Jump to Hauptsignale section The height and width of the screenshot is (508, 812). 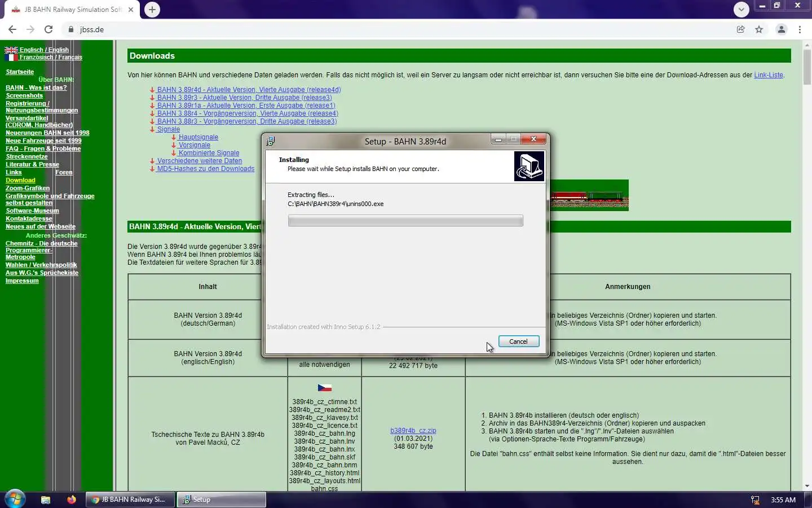coord(198,137)
